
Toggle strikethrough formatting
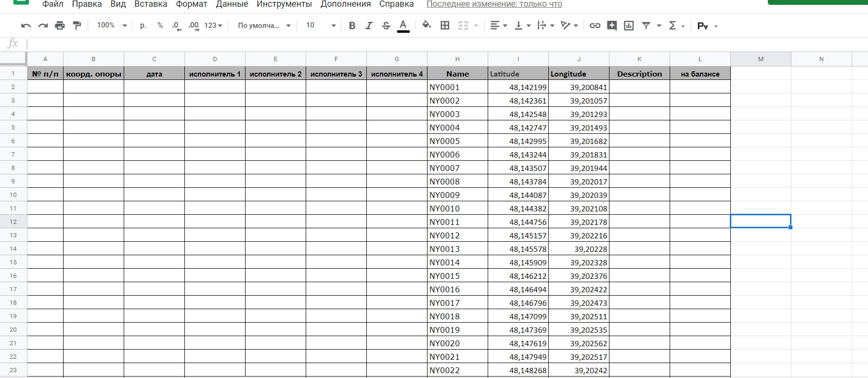coord(386,26)
